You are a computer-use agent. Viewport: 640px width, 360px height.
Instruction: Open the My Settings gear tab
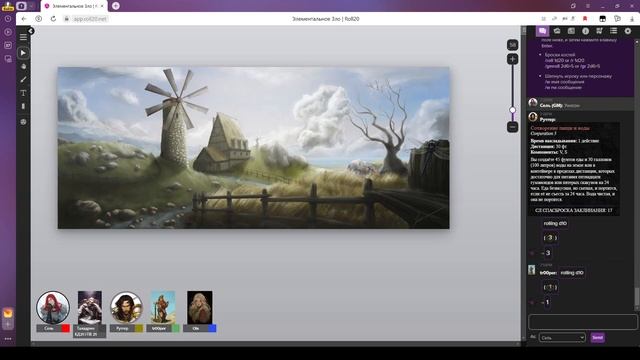[x=628, y=31]
